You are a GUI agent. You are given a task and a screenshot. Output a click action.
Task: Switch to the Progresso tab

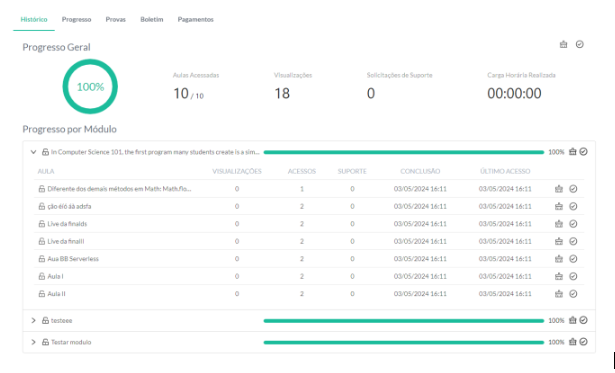[76, 19]
